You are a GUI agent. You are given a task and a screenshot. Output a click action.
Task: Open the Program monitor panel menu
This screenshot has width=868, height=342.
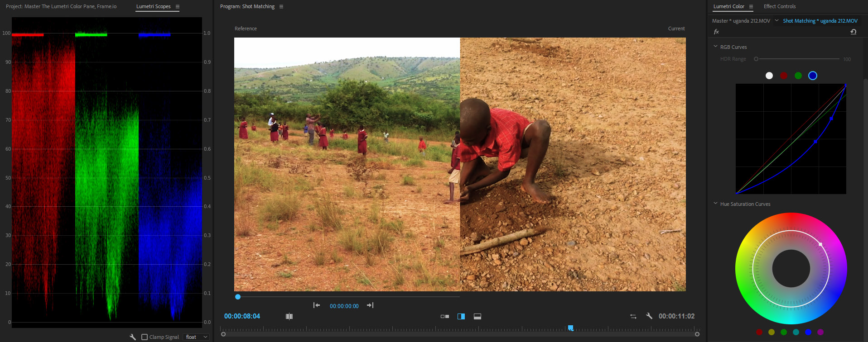tap(281, 7)
